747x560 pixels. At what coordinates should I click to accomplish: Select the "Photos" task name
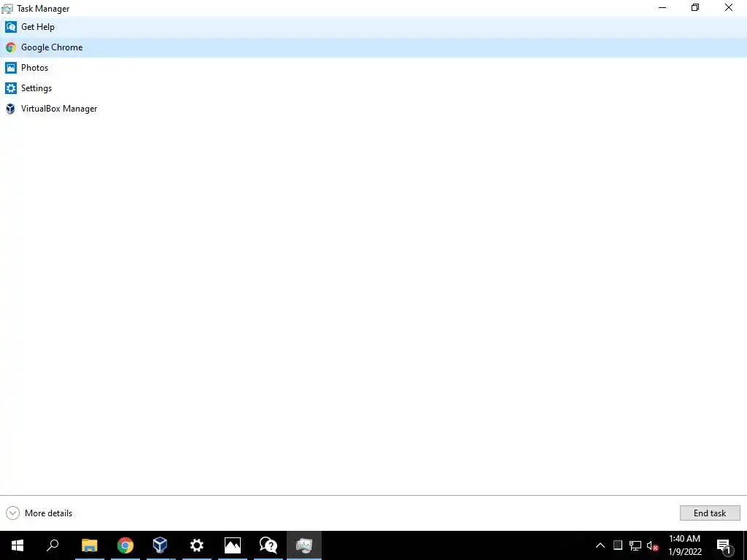35,68
